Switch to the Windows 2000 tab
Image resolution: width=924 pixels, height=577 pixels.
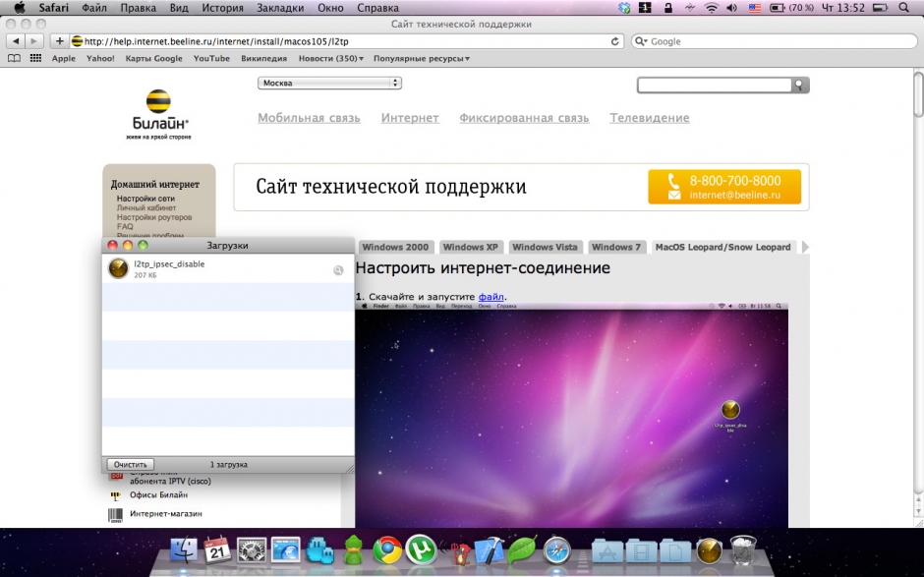(x=395, y=247)
